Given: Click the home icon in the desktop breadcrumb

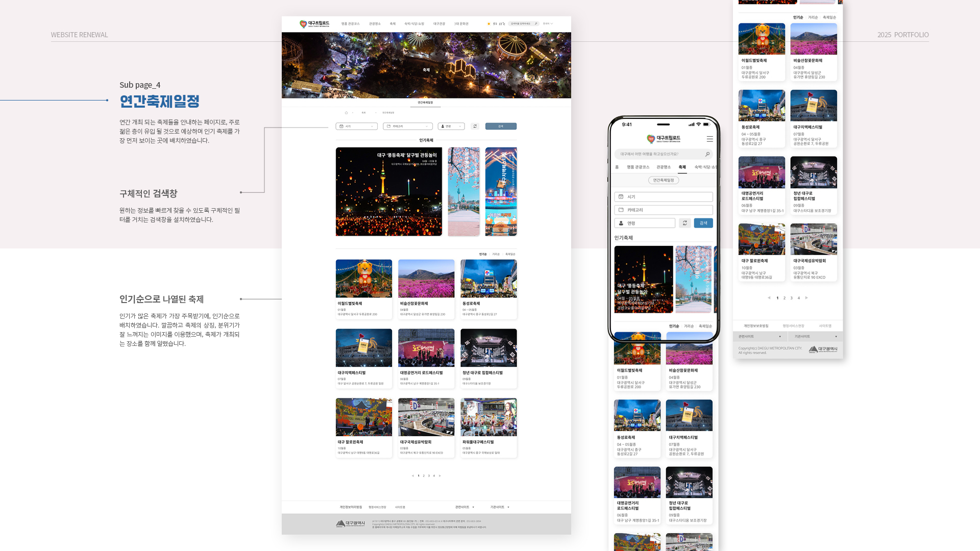Looking at the screenshot, I should click(346, 113).
